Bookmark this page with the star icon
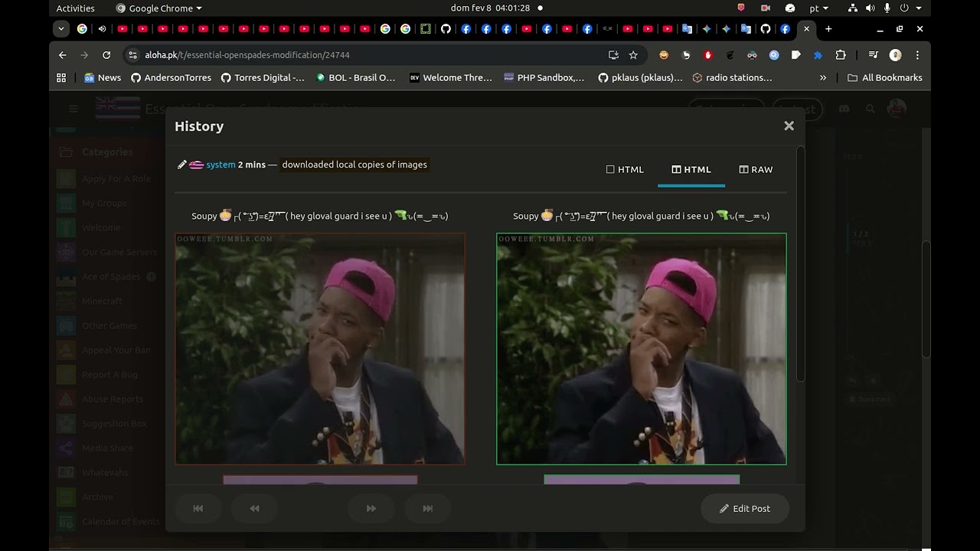This screenshot has width=980, height=551. 633,55
